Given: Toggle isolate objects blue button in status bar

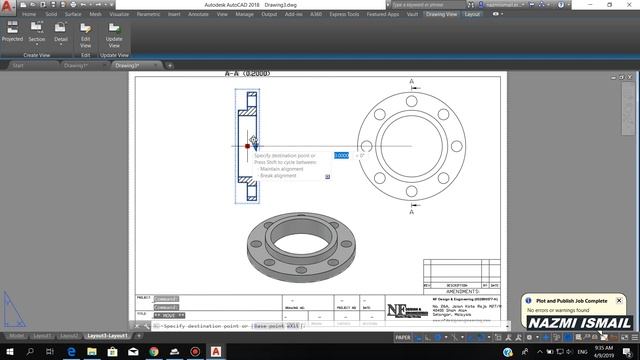Looking at the screenshot, I should click(567, 338).
